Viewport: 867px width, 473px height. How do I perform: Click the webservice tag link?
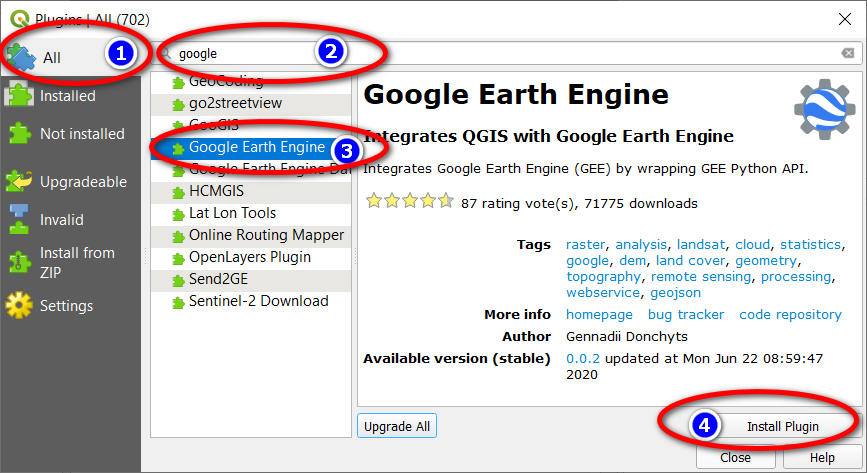tap(603, 293)
